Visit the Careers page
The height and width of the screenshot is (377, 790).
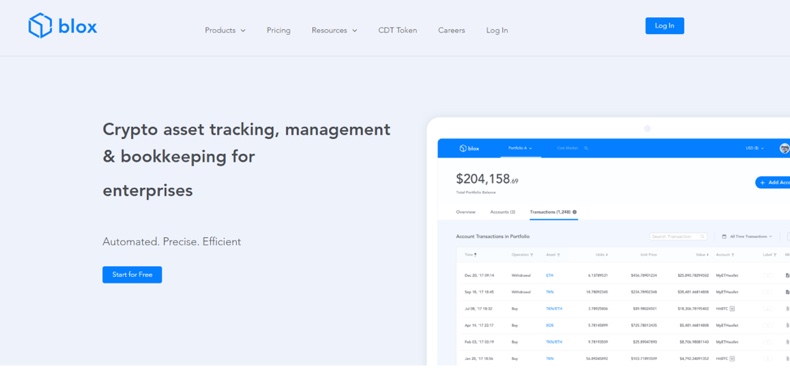(451, 30)
